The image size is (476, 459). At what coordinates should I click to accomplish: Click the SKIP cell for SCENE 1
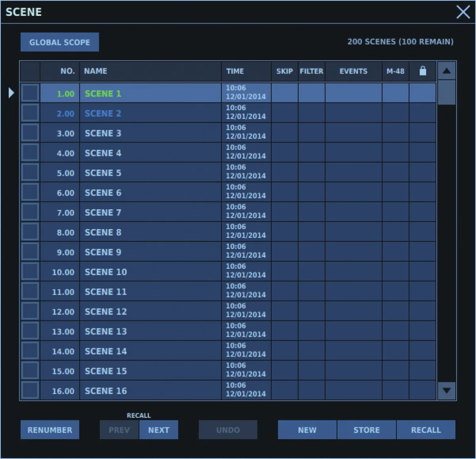click(285, 93)
